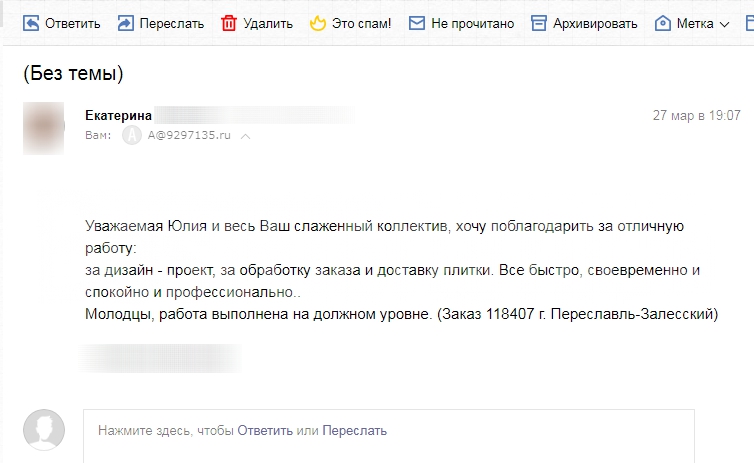Open the Метка dropdown arrow
Viewport: 754px width, 463px height.
click(724, 24)
